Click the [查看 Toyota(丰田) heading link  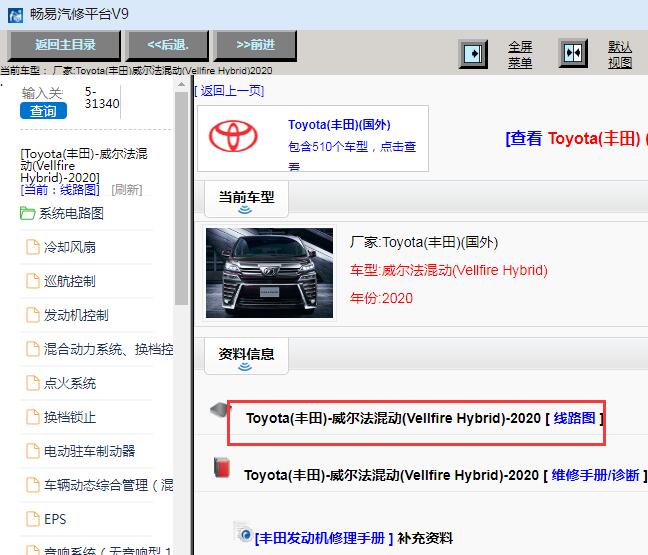(x=576, y=138)
